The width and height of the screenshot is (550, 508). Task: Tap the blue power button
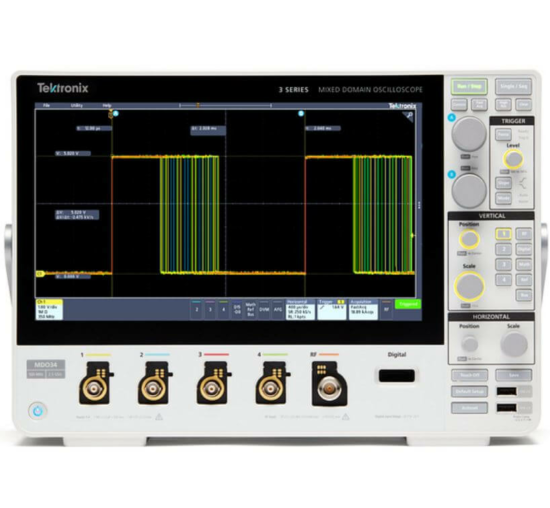coord(38,410)
